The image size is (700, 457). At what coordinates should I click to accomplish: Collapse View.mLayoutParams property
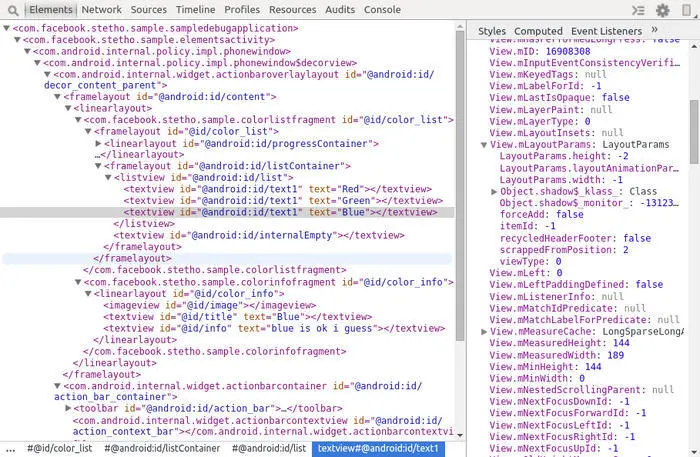click(x=483, y=145)
